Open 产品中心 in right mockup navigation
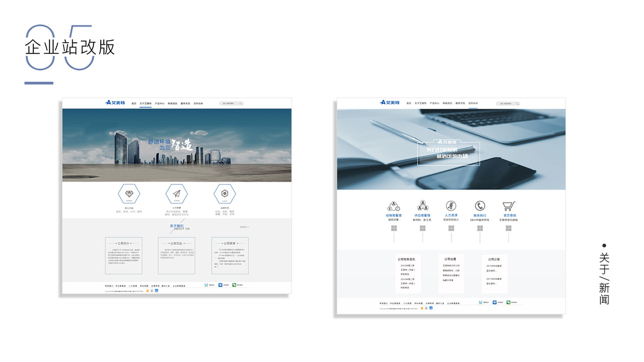Screen dimensions: 644x362 coord(435,103)
